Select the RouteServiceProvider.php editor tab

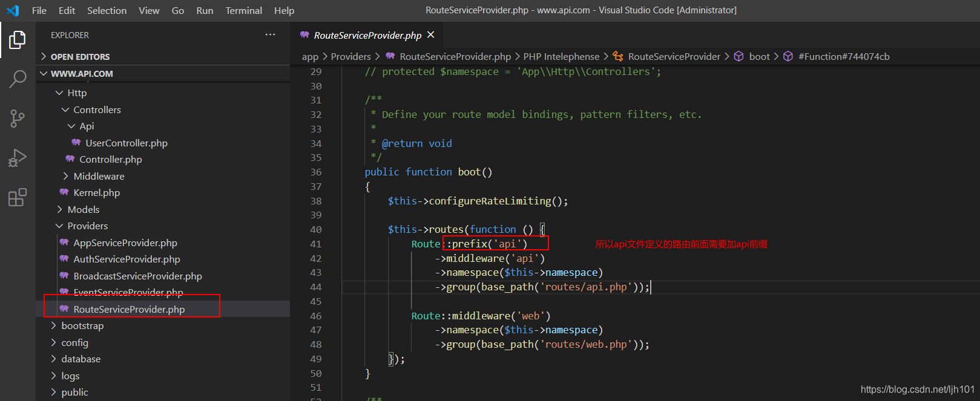click(x=367, y=35)
